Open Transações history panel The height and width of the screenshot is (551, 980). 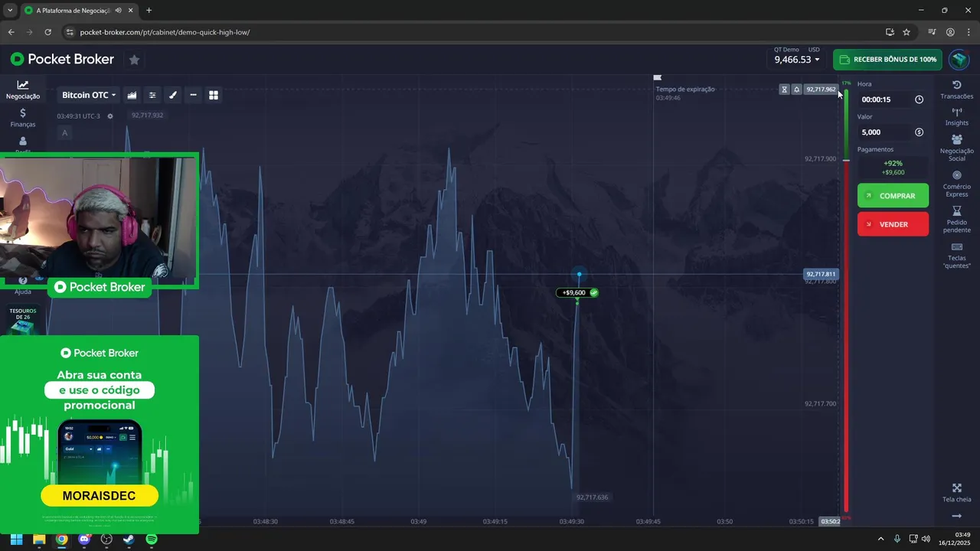[957, 90]
